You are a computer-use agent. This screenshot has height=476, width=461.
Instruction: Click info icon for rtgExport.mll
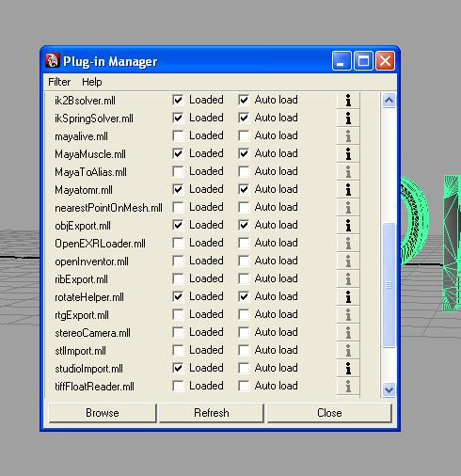click(x=348, y=315)
